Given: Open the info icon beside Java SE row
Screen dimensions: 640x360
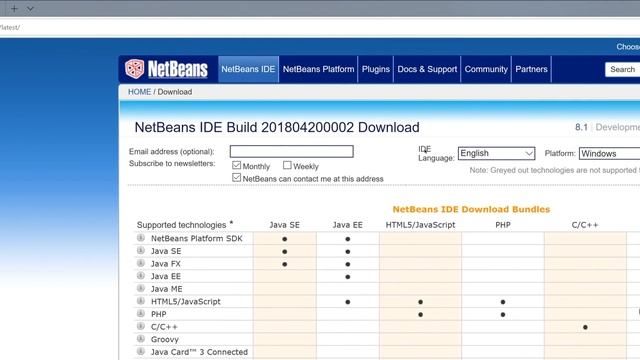Looking at the screenshot, I should click(141, 251).
